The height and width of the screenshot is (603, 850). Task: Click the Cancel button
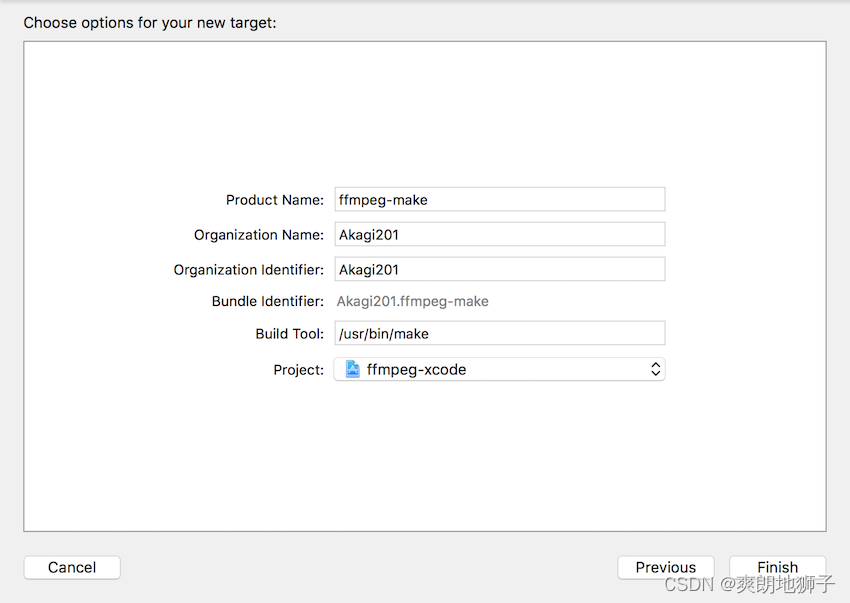(72, 567)
